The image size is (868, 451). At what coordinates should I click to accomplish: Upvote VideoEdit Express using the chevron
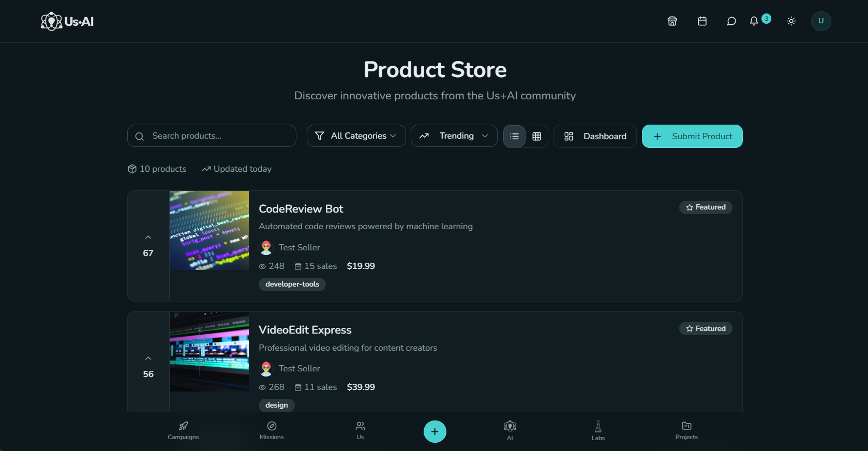(x=148, y=358)
